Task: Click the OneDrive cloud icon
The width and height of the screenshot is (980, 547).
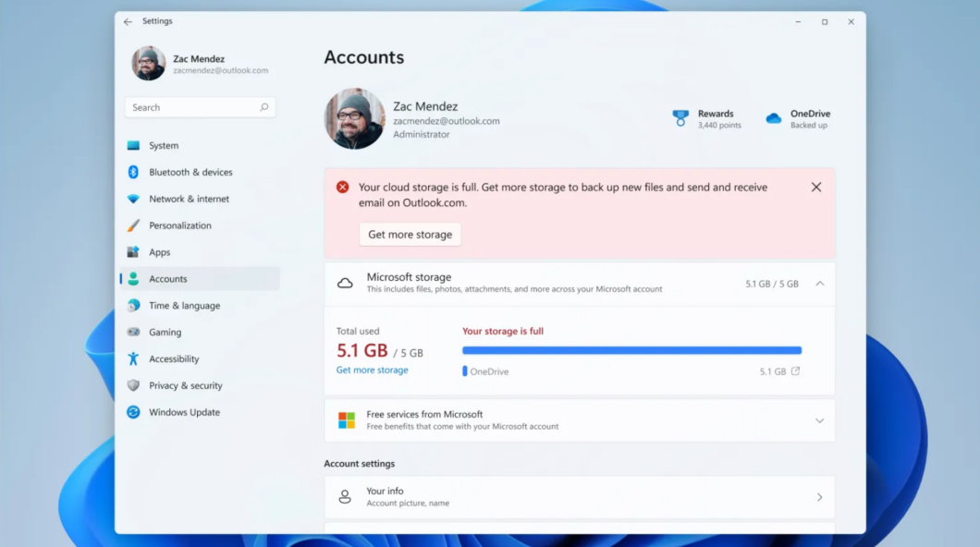Action: [774, 118]
